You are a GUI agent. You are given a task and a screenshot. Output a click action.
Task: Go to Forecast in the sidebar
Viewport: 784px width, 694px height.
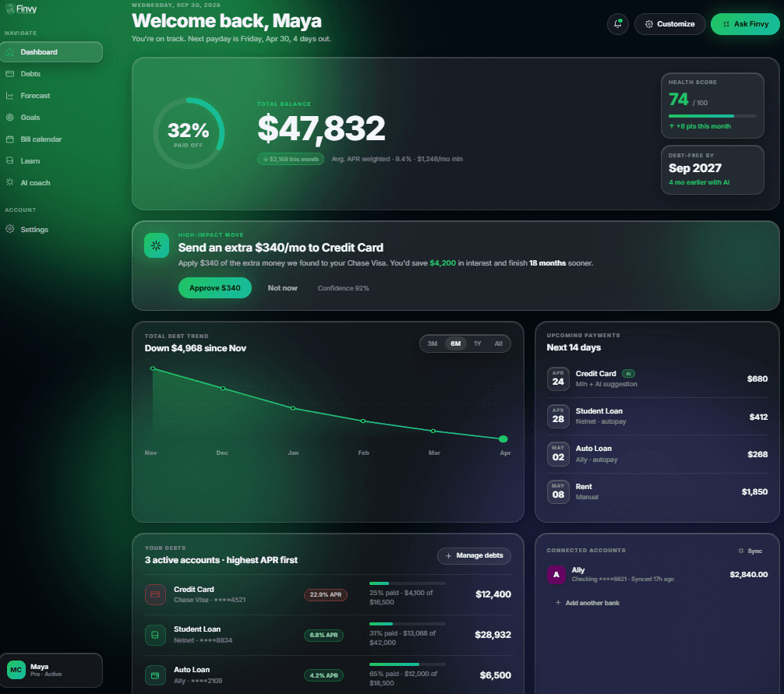(x=51, y=96)
